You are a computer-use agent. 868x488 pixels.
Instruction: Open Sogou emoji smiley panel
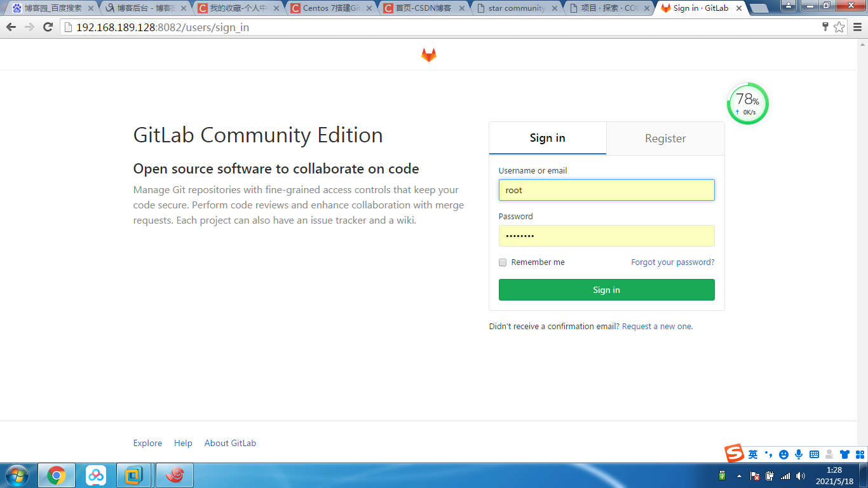coord(783,454)
